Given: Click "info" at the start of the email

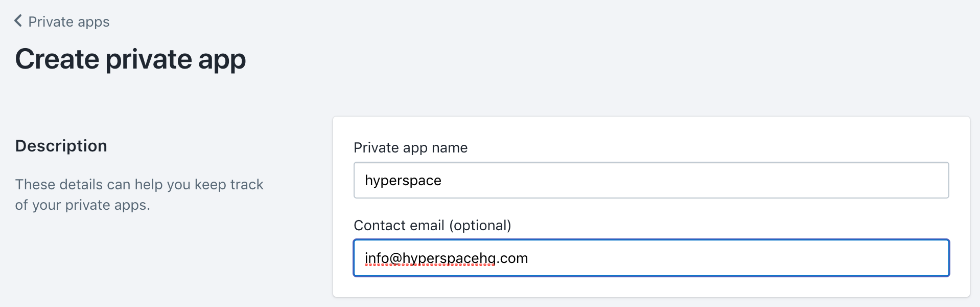Looking at the screenshot, I should (x=377, y=258).
